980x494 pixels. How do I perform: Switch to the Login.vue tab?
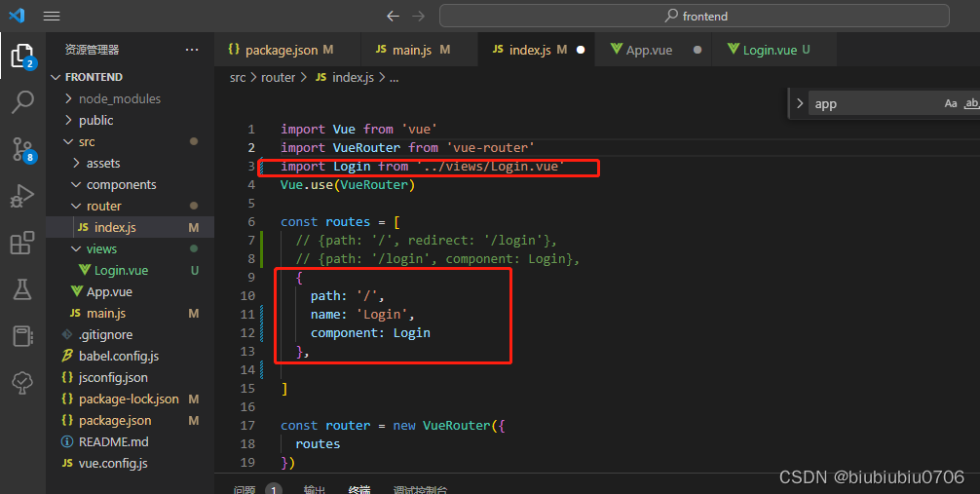pyautogui.click(x=770, y=50)
